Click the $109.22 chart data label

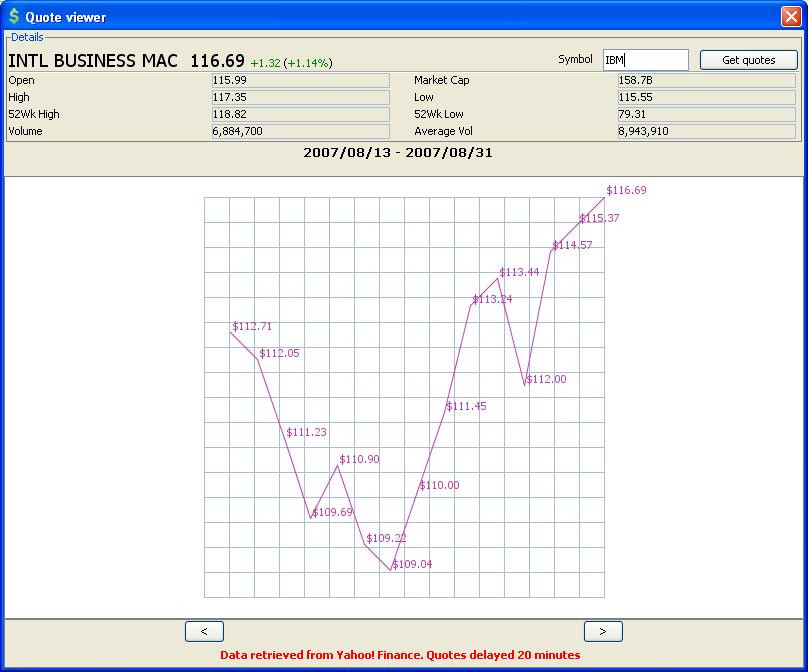click(386, 539)
